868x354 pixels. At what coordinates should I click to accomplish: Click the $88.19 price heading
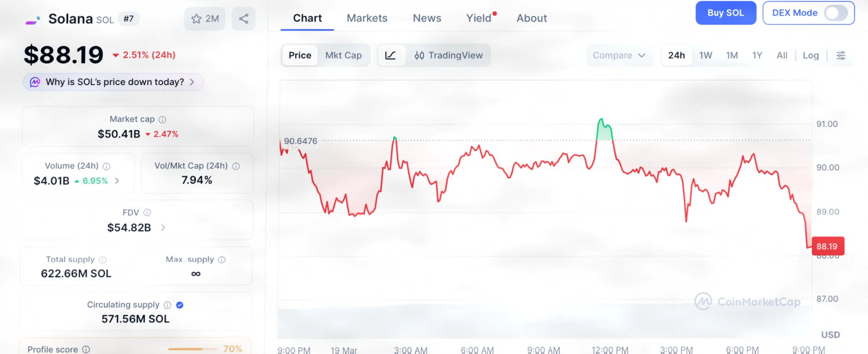pyautogui.click(x=64, y=55)
